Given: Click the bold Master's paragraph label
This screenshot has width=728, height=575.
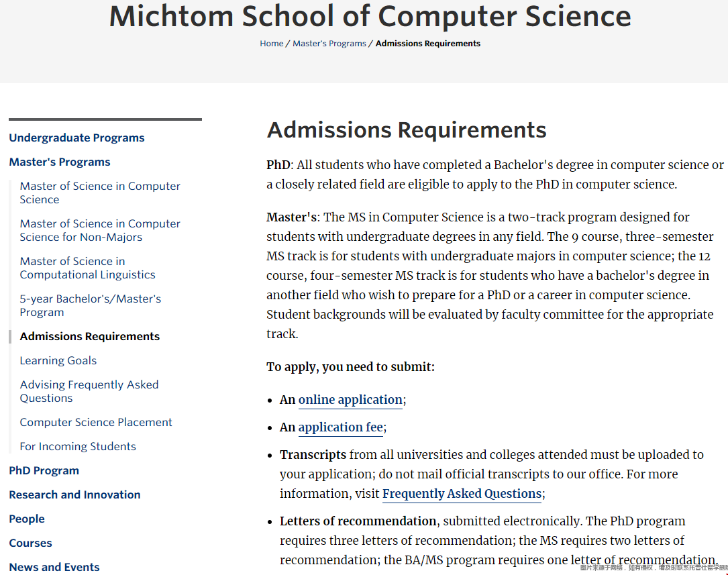Looking at the screenshot, I should pos(292,217).
